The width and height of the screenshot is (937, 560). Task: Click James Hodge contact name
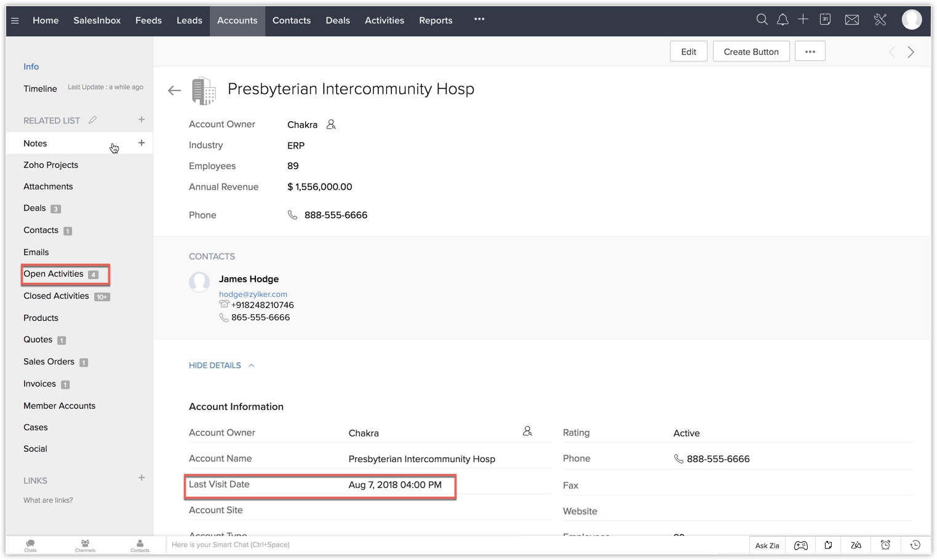coord(249,279)
